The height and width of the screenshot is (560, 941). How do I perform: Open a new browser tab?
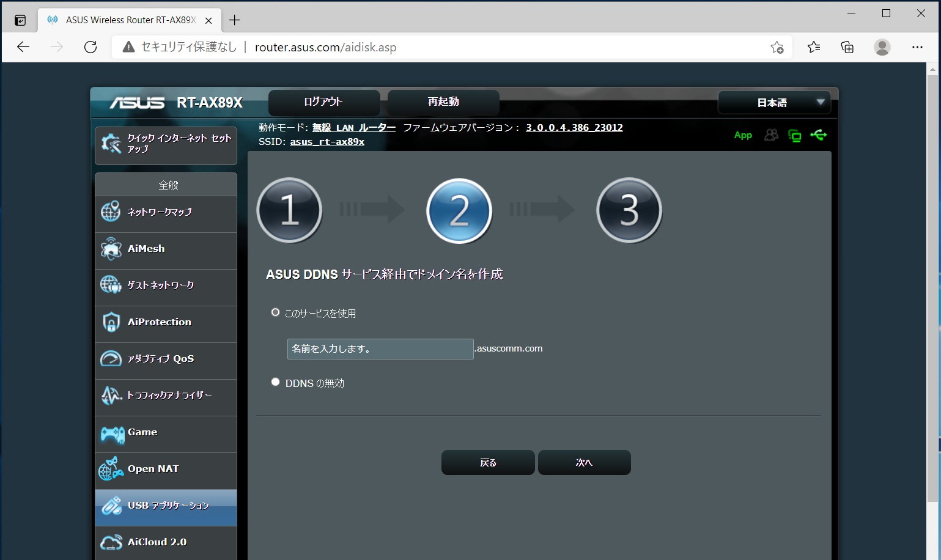pyautogui.click(x=234, y=20)
